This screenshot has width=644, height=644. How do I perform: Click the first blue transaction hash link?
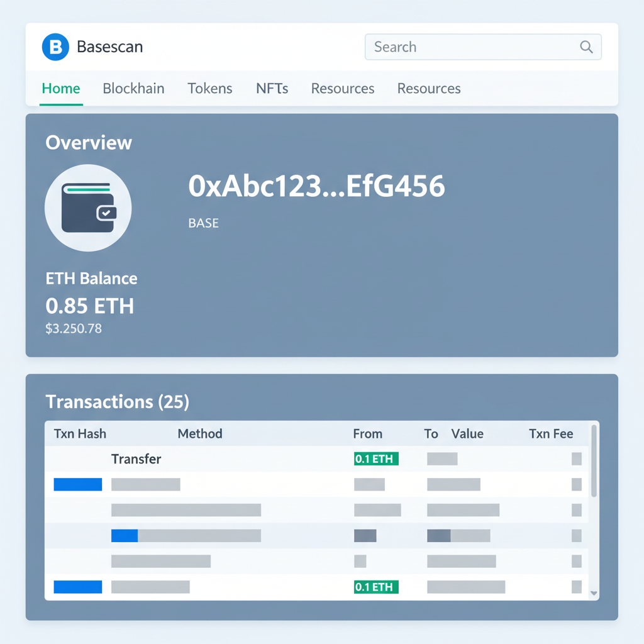coord(77,484)
